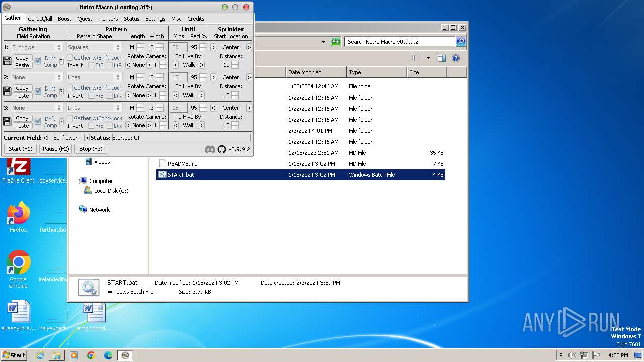Select the README.md file
Screen dimensions: 644x362
182,164
